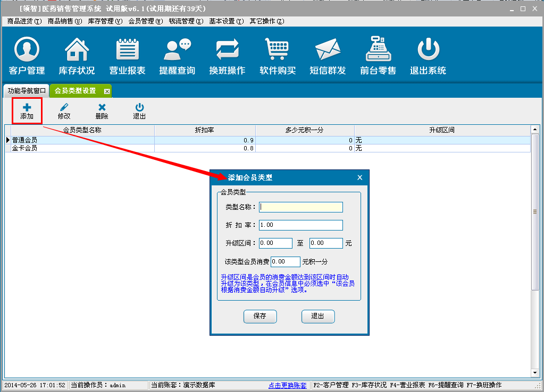Click the 点击更换账套 link
The height and width of the screenshot is (392, 544).
[x=288, y=385]
